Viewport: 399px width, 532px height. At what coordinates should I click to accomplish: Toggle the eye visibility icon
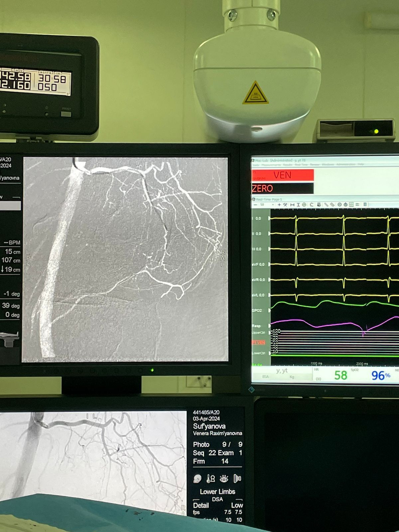(224, 478)
